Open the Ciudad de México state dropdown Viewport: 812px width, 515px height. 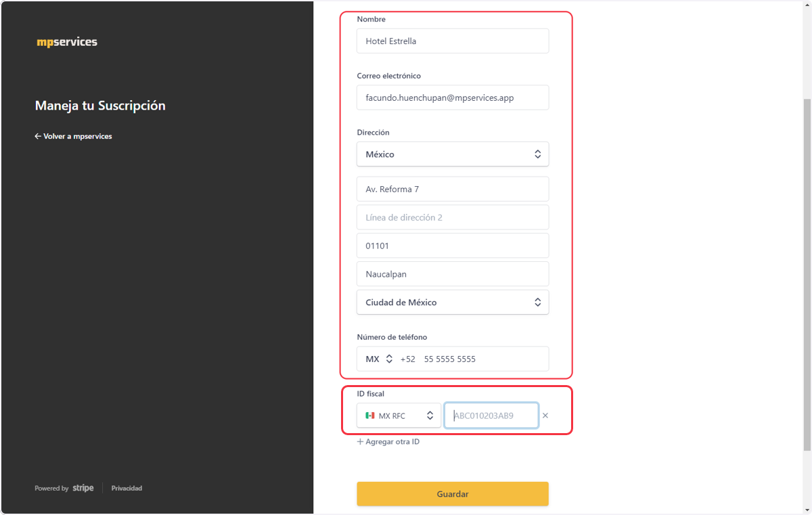point(453,303)
